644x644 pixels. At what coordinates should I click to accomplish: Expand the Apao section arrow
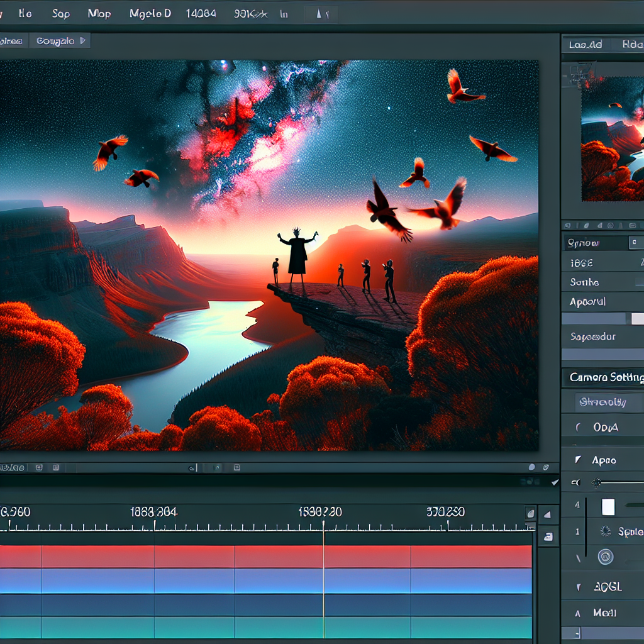tap(579, 460)
